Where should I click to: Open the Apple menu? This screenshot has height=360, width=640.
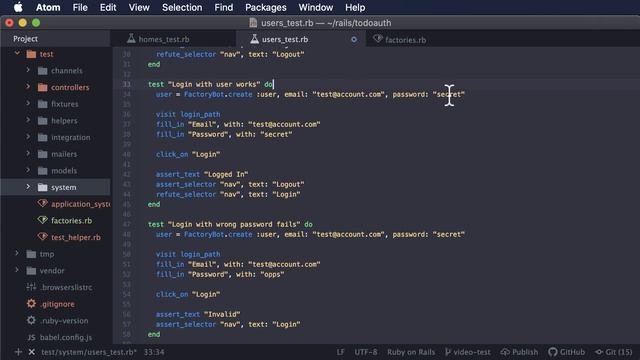click(x=18, y=7)
